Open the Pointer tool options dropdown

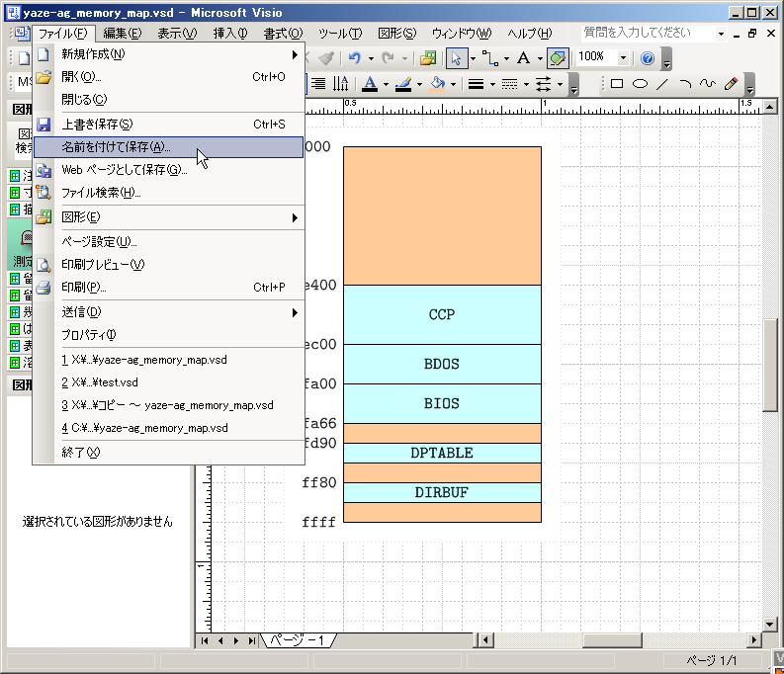click(x=473, y=58)
